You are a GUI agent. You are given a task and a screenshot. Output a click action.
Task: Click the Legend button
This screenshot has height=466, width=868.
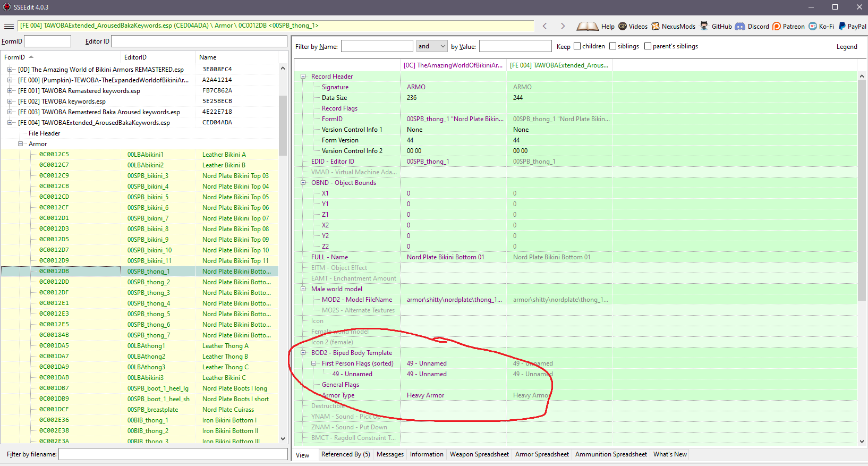[847, 47]
